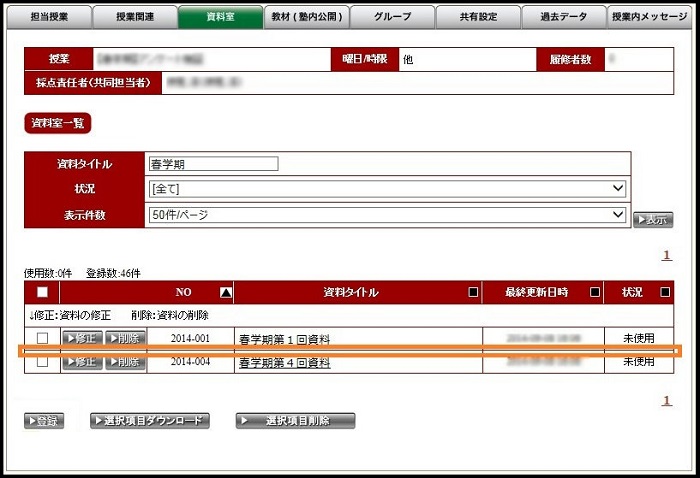
Task: Switch to the 授業関連 tab
Action: tap(135, 17)
